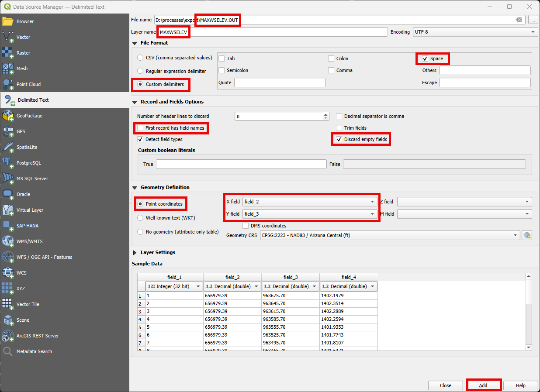Open the ArcGIS REST Server icon
Viewport: 540px width, 392px height.
[8, 336]
